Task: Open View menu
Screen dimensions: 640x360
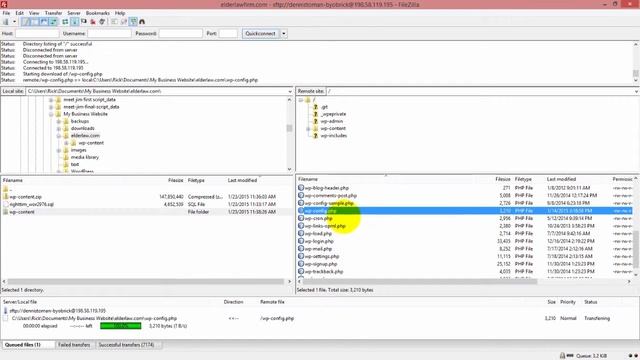Action: click(x=34, y=13)
